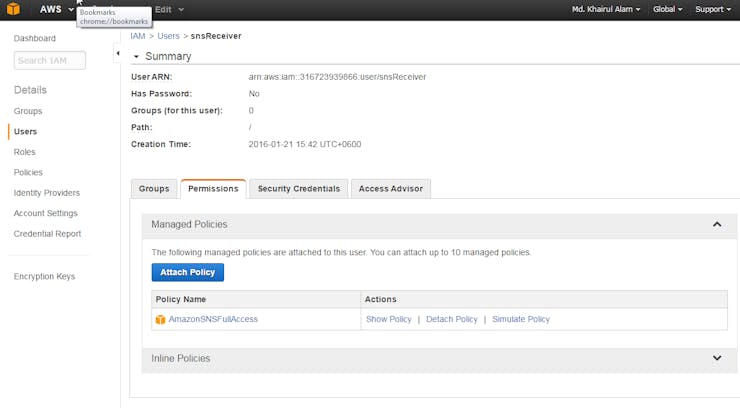Open the Edit menu in top bar
Screen dimensions: 740x408
tap(169, 9)
